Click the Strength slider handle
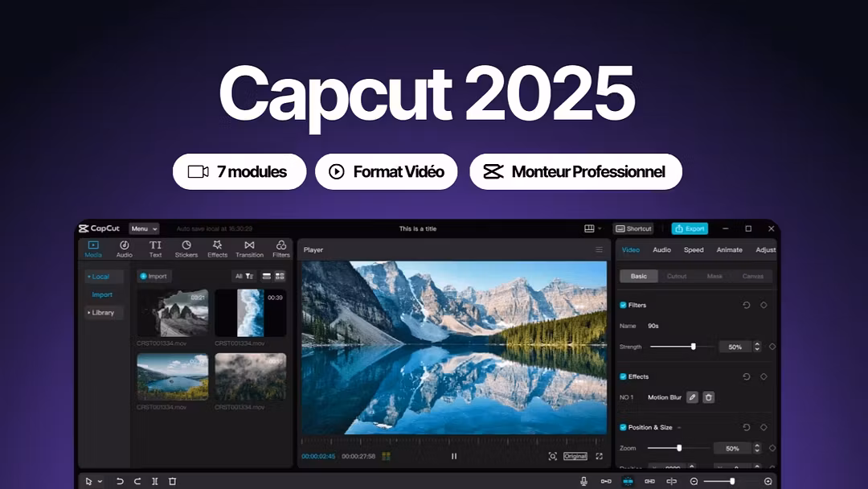 693,347
